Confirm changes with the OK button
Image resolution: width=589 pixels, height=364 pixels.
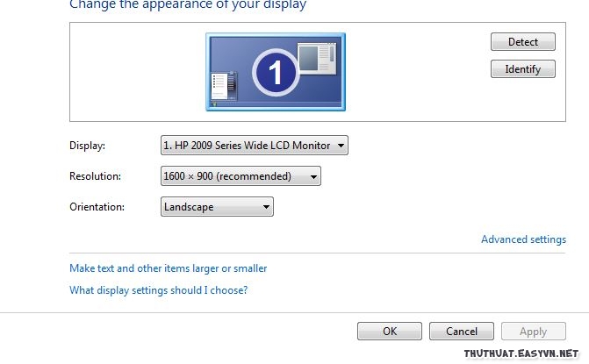coord(390,332)
